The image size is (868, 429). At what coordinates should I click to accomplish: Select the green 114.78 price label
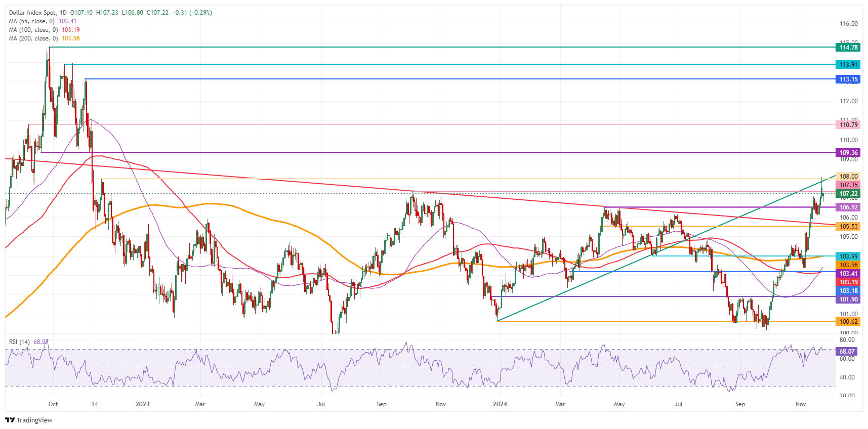pyautogui.click(x=848, y=48)
